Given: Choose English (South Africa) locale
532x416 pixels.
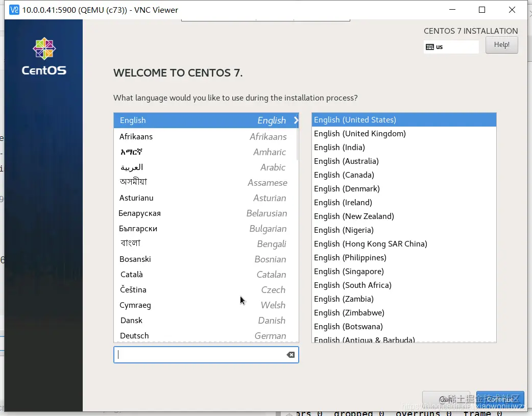Looking at the screenshot, I should click(404, 285).
